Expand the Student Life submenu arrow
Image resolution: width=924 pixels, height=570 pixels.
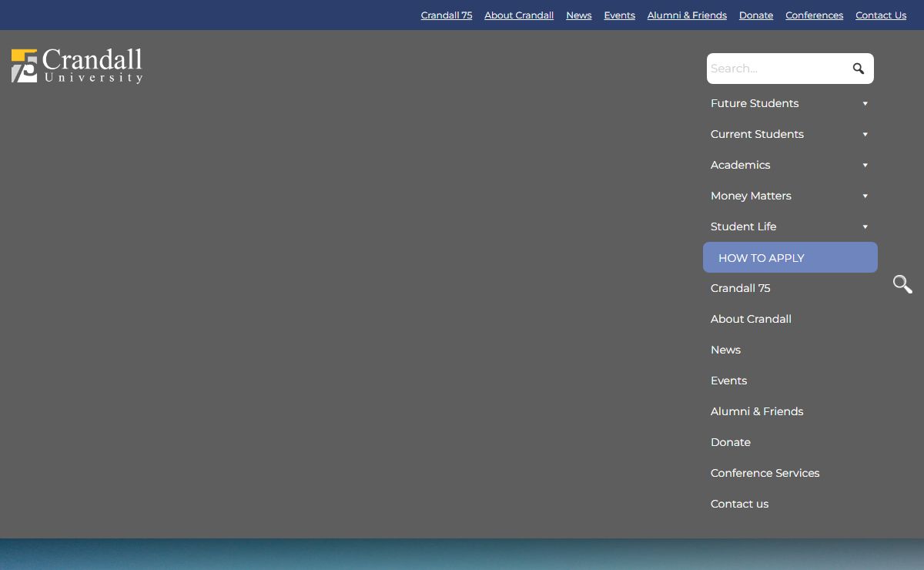click(865, 226)
